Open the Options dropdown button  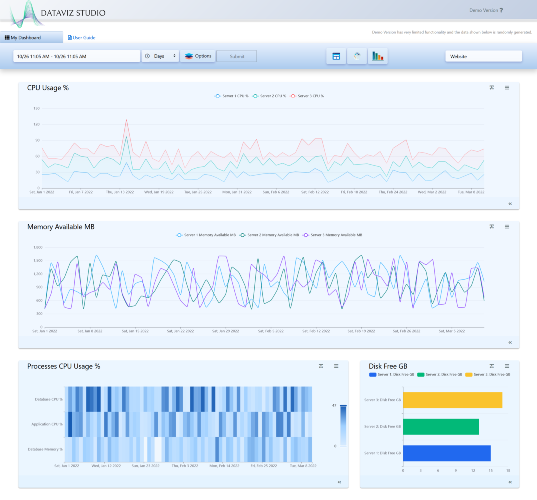tap(198, 56)
